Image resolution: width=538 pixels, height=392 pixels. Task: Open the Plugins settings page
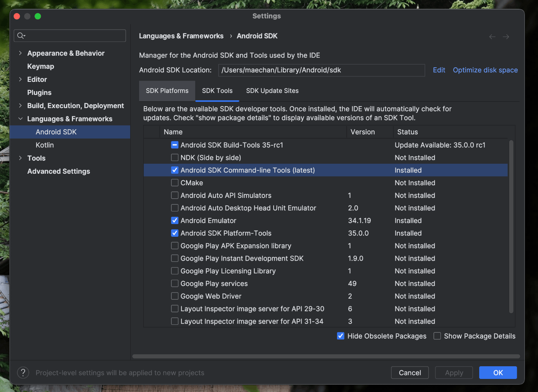39,92
